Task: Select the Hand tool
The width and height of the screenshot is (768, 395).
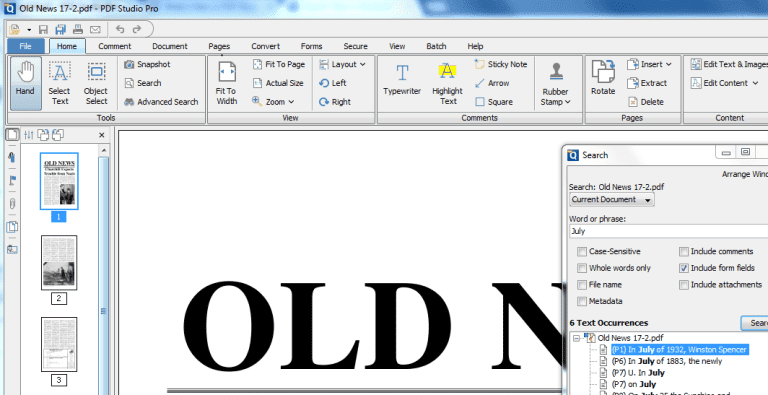Action: [x=25, y=83]
